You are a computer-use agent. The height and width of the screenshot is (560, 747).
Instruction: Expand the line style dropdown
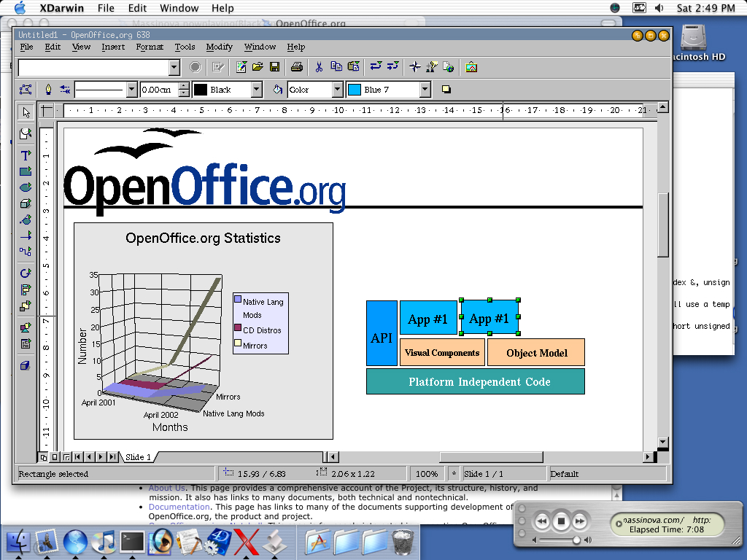[x=131, y=90]
